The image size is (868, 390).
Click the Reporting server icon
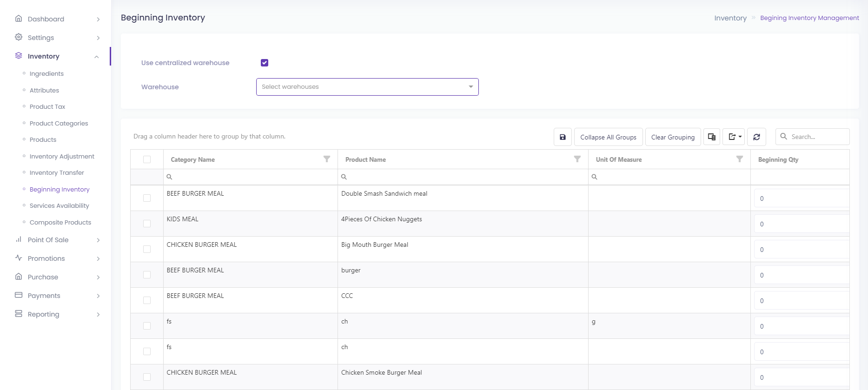(x=19, y=314)
